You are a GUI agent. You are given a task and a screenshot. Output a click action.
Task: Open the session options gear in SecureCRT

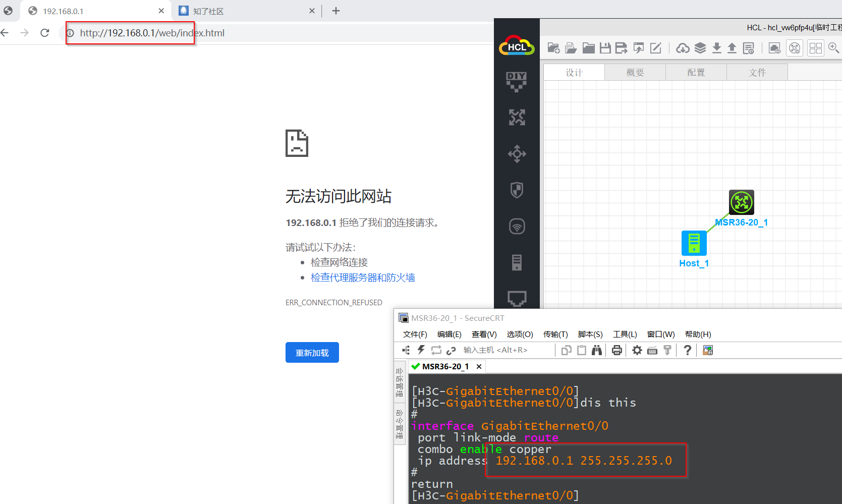click(x=637, y=350)
